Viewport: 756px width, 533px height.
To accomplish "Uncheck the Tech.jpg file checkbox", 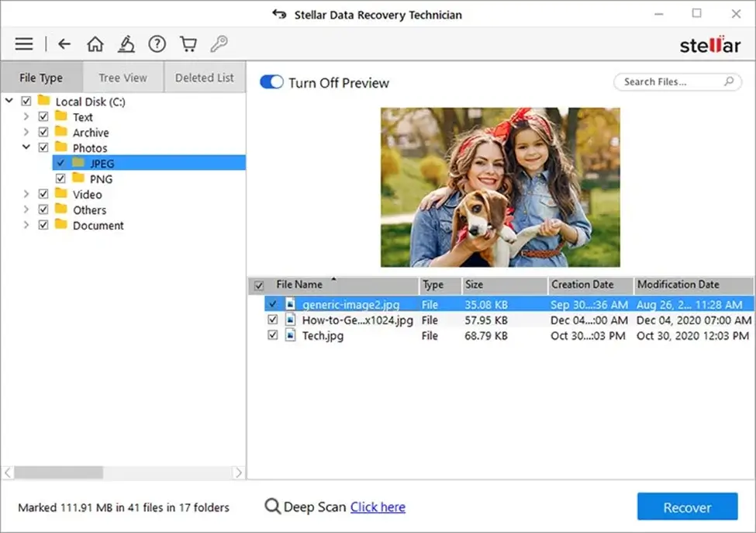I will coord(273,336).
